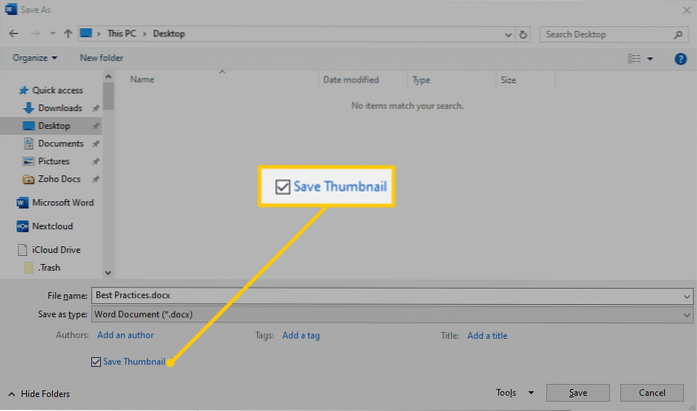The height and width of the screenshot is (411, 697).
Task: Open iCloud Drive in sidebar
Action: tap(49, 250)
